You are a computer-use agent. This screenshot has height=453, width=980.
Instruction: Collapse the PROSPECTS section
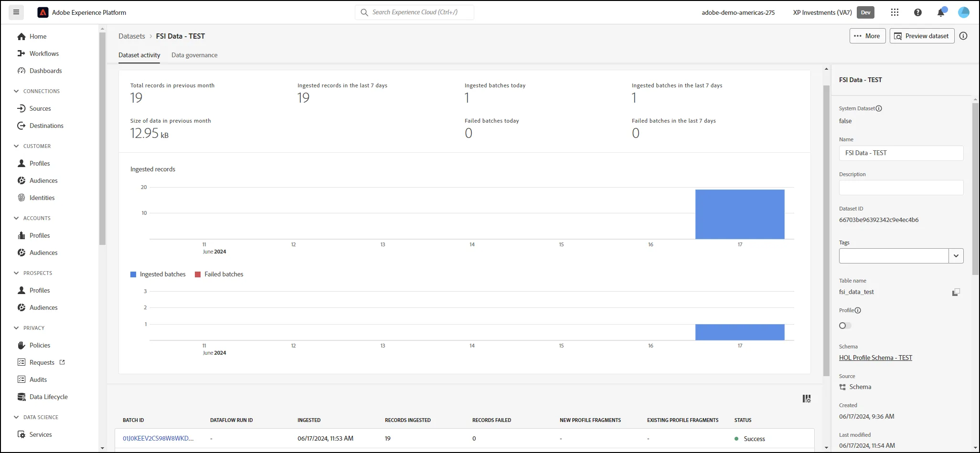click(x=16, y=273)
